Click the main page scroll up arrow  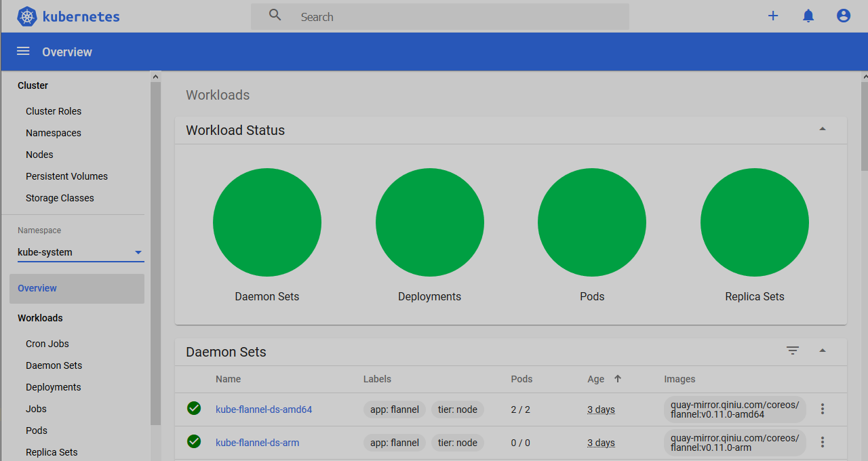[x=864, y=77]
